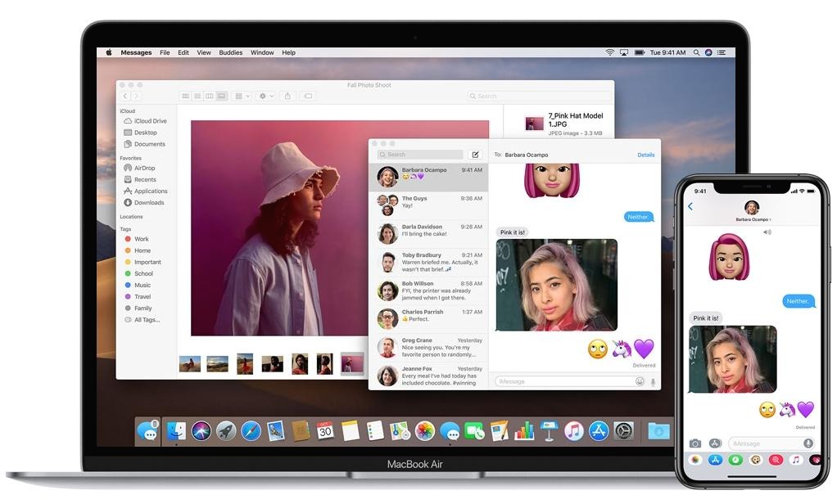Click Finder back navigation arrow
The height and width of the screenshot is (504, 837).
click(125, 96)
